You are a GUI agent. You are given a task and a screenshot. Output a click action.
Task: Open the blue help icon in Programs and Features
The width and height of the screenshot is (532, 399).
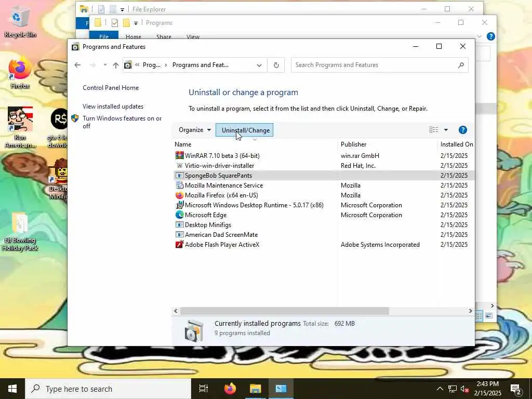(462, 130)
